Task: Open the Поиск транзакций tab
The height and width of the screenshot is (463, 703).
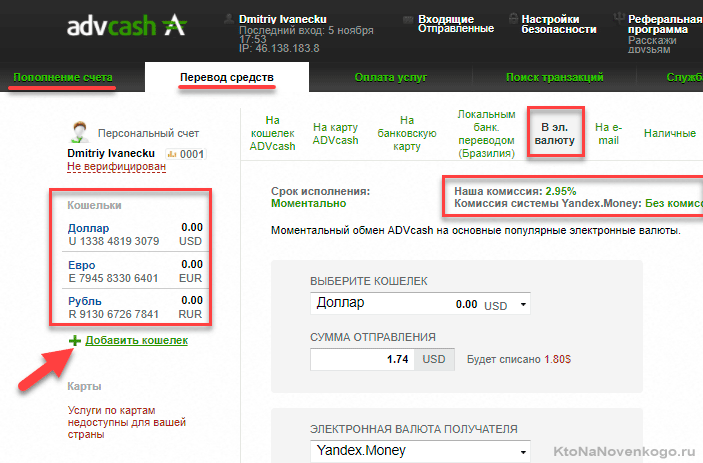Action: coord(555,77)
